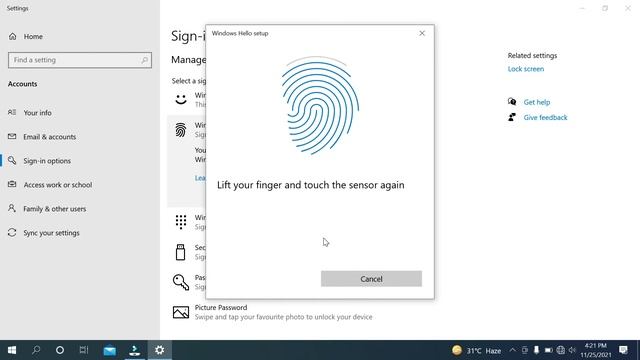Click the search magnifier in Find a setting
The height and width of the screenshot is (360, 640).
point(144,60)
